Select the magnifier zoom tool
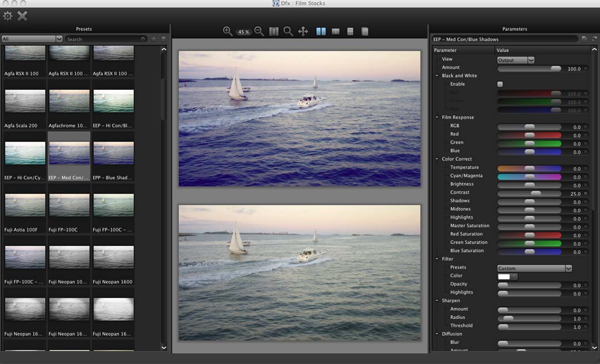600x364 pixels. [x=288, y=32]
